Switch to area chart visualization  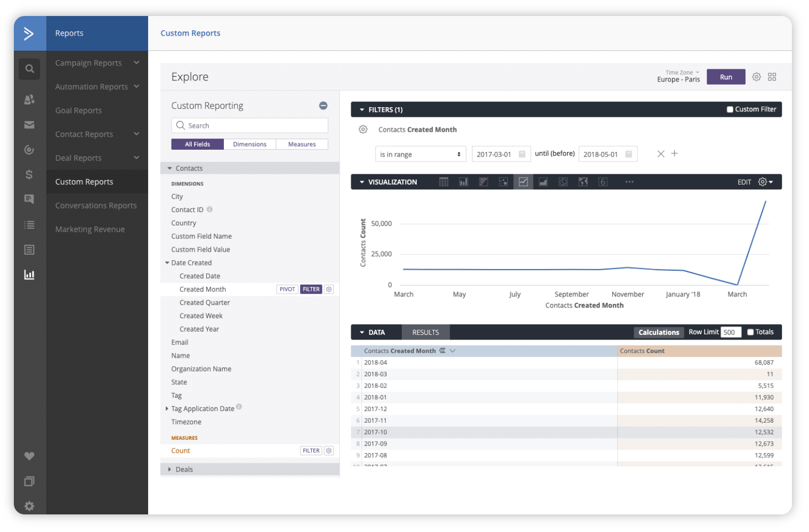point(543,182)
